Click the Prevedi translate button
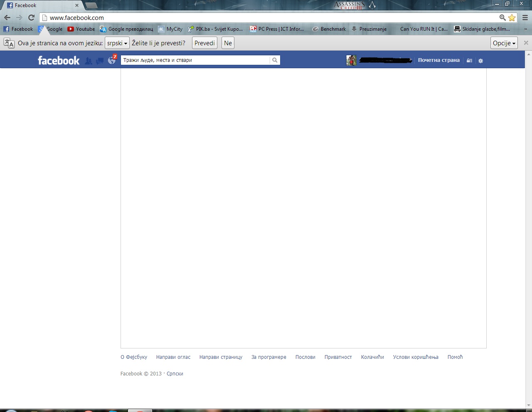This screenshot has width=532, height=412. pyautogui.click(x=204, y=43)
